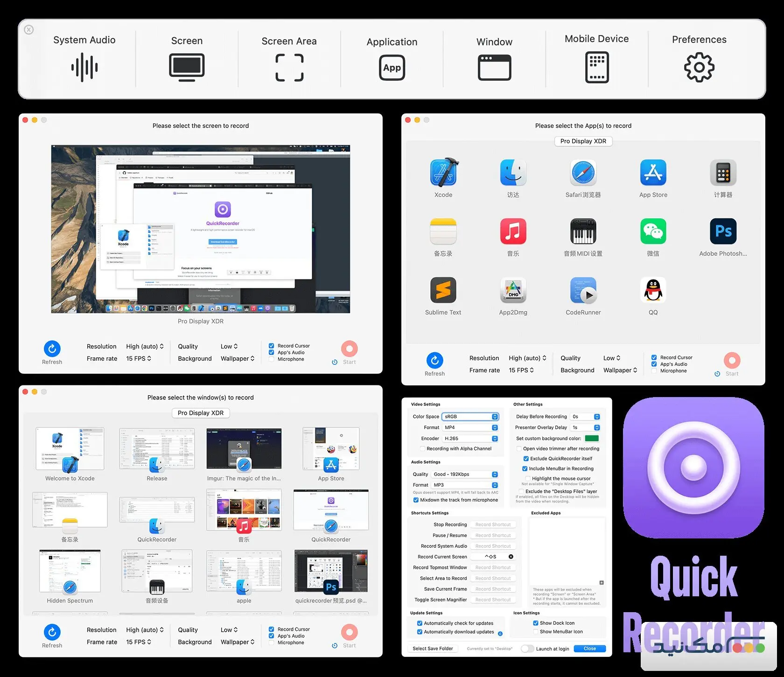Screen dimensions: 784x677
Task: Pick a custom background color
Action: [x=592, y=438]
